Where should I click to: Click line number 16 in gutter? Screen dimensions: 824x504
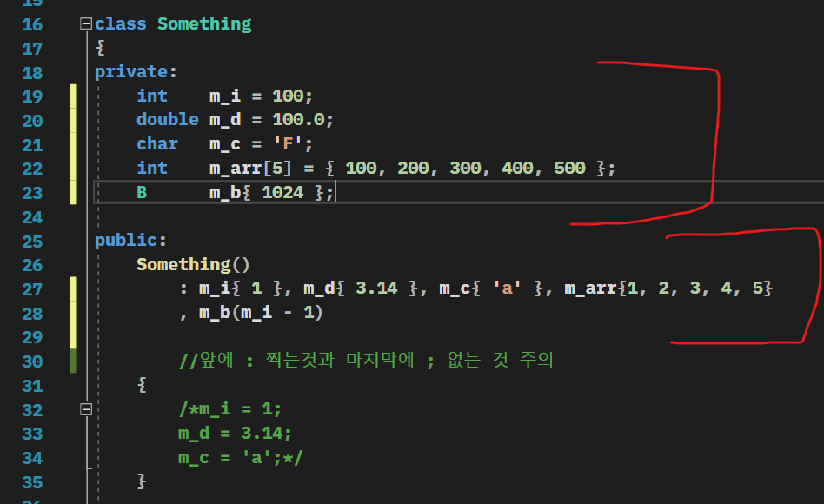click(32, 24)
